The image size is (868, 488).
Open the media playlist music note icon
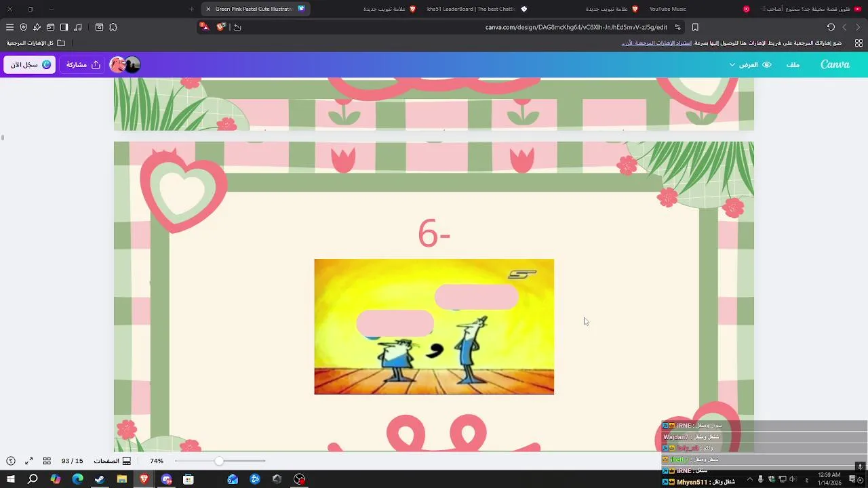pos(78,27)
